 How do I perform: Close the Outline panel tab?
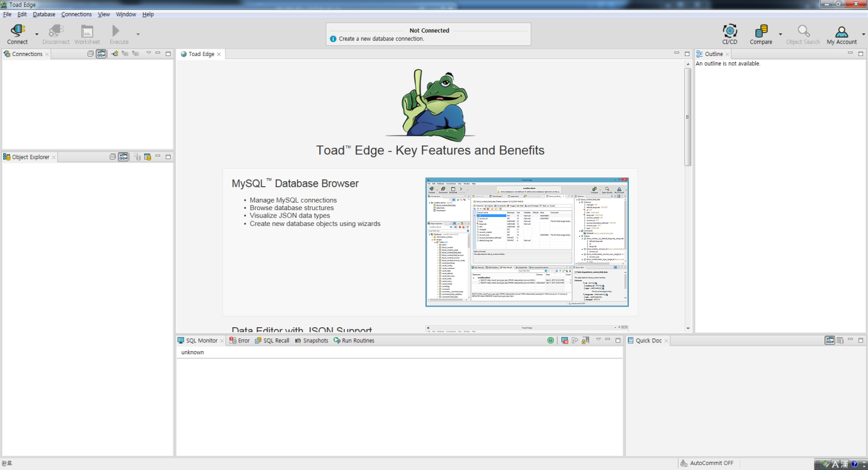(728, 55)
